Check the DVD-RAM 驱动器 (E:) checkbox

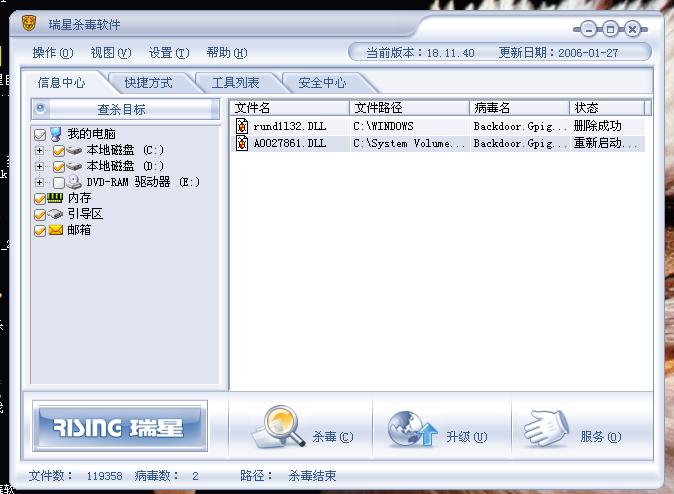point(59,183)
